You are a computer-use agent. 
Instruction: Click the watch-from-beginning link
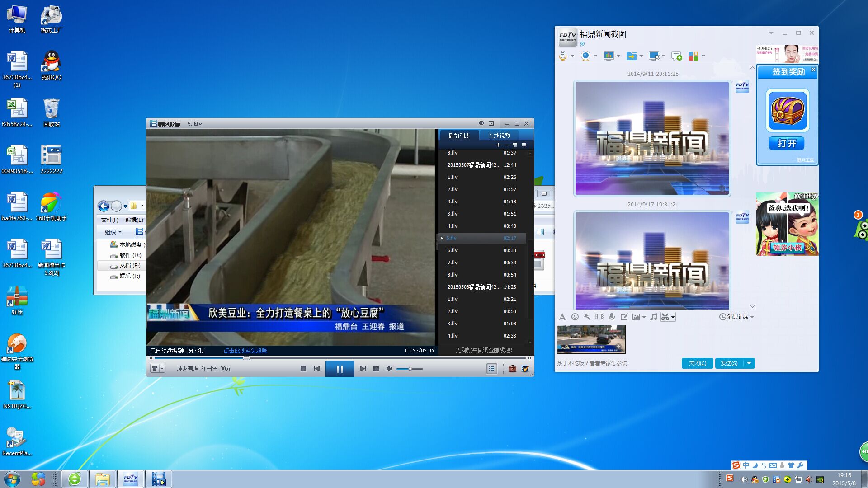click(x=245, y=351)
